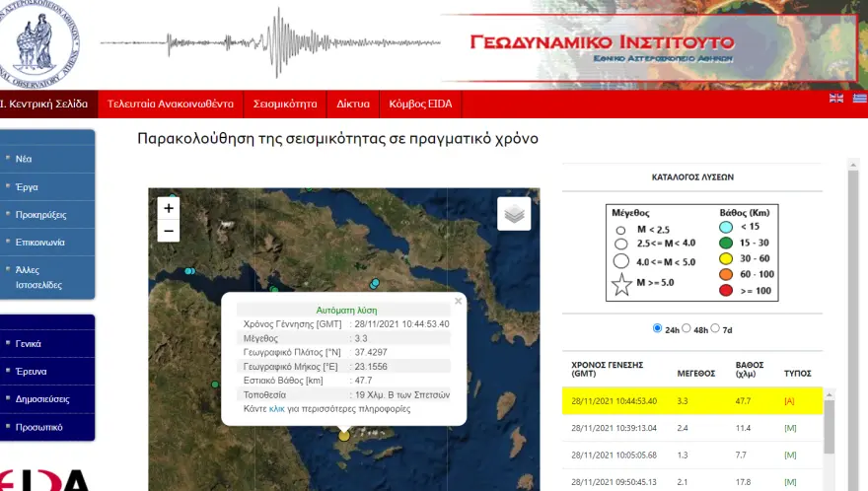Open Τελευταία Ανακοινωθέντα menu item
Viewport: 868px width, 491px height.
pos(170,104)
